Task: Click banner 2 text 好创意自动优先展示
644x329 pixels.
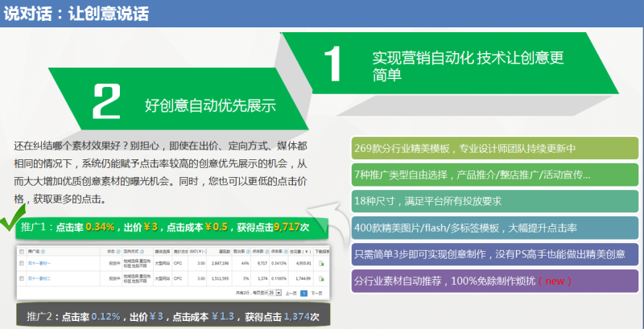Action: point(210,105)
